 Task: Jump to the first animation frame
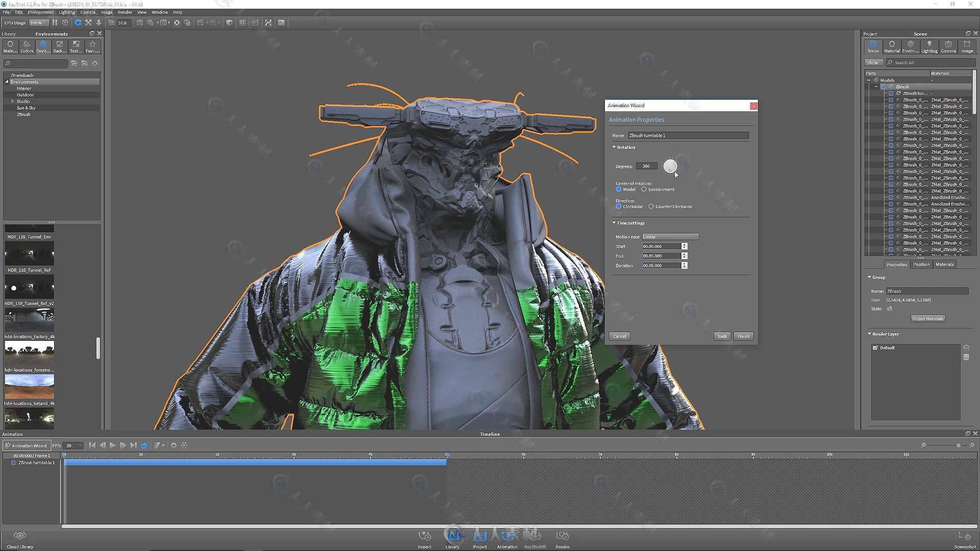(92, 445)
